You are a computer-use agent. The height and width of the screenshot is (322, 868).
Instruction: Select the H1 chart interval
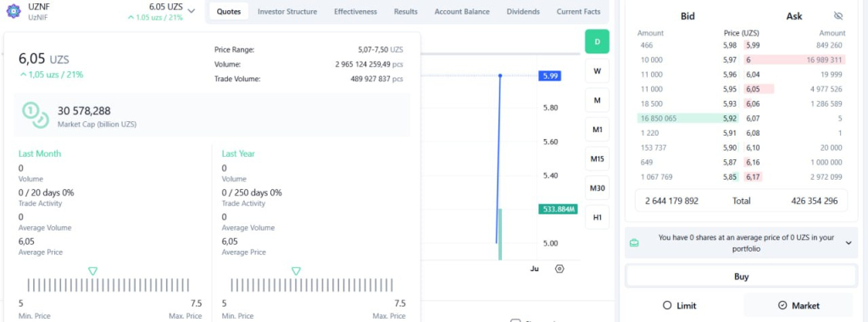pos(598,218)
